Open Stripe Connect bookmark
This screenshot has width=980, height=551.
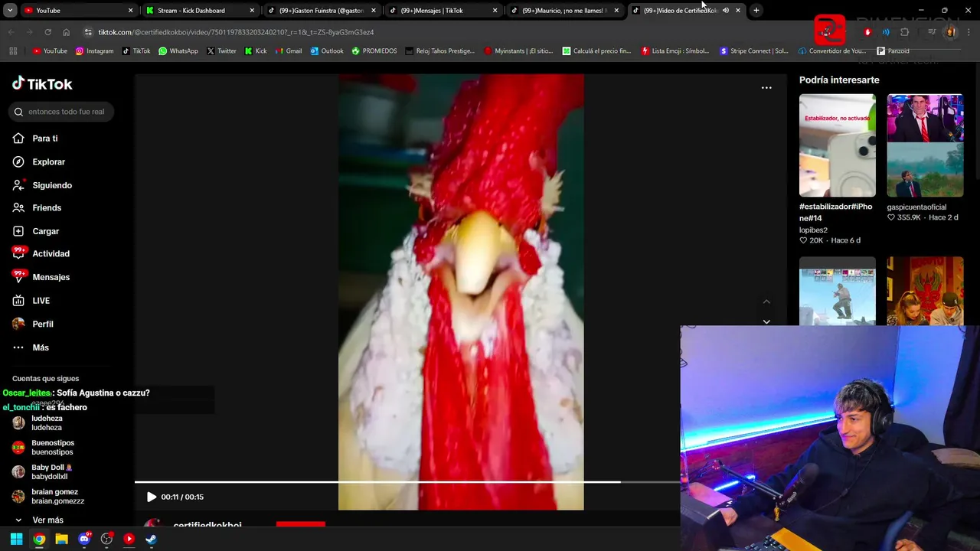(x=753, y=51)
